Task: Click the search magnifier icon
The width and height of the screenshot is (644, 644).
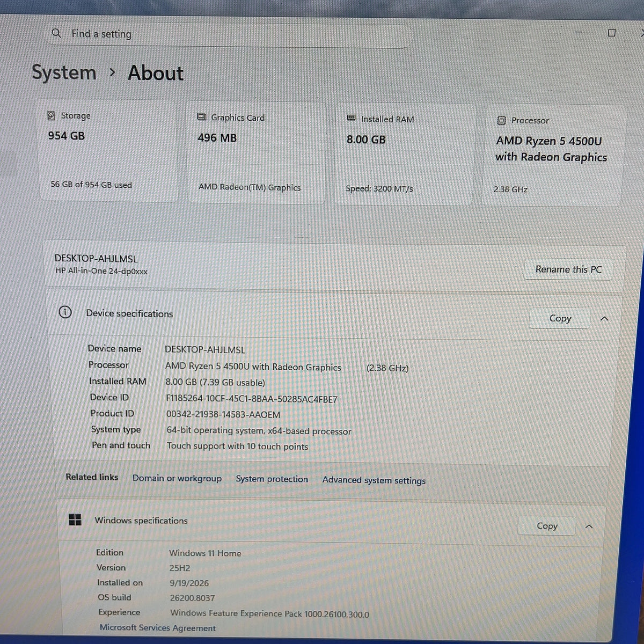Action: [x=56, y=33]
